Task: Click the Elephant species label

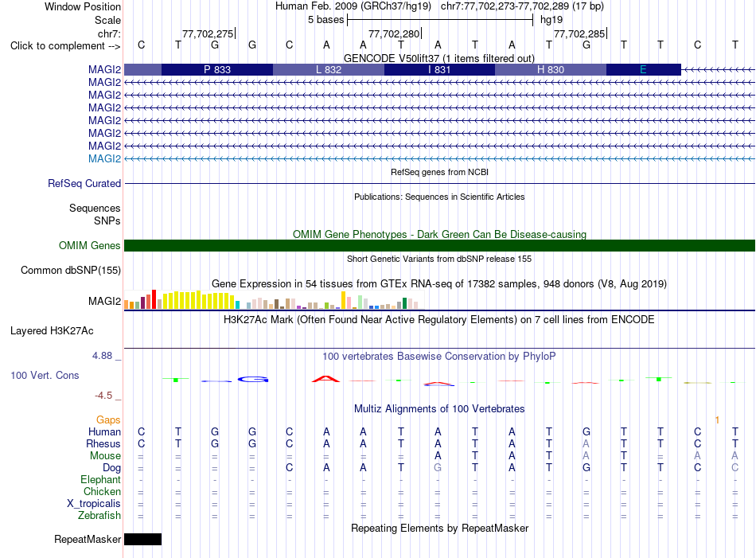Action: [100, 479]
